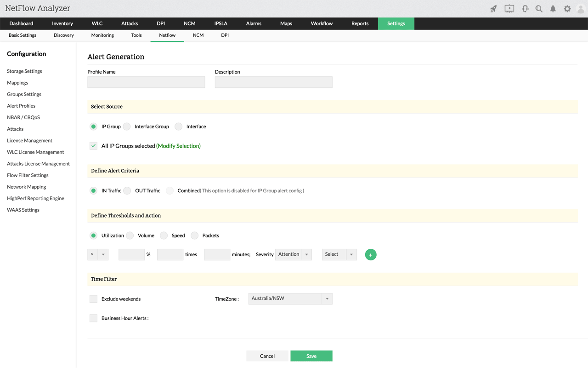Open the IPSLA menu
588x368 pixels.
point(221,23)
